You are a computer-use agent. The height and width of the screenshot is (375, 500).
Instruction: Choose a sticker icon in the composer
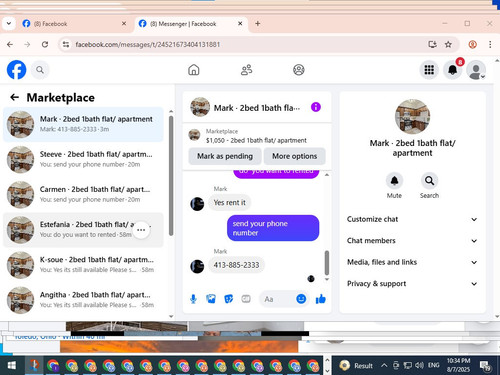[x=228, y=299]
